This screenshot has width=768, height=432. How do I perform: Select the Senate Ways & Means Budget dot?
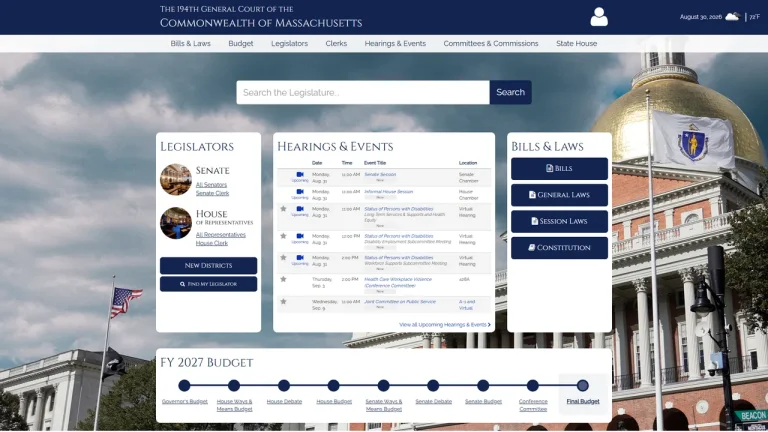click(x=384, y=385)
